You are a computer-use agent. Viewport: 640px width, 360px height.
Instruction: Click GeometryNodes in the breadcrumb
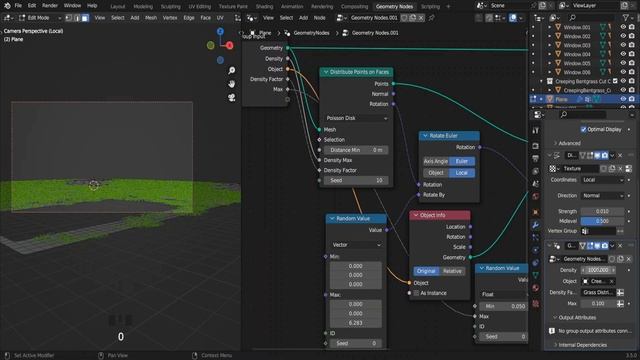click(x=311, y=33)
